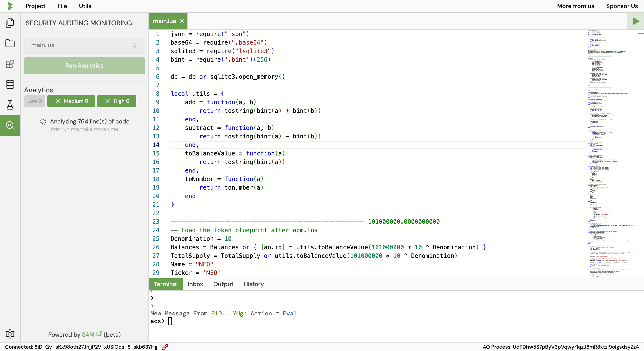Open the File menu
Viewport: 644px width, 351px height.
[62, 6]
